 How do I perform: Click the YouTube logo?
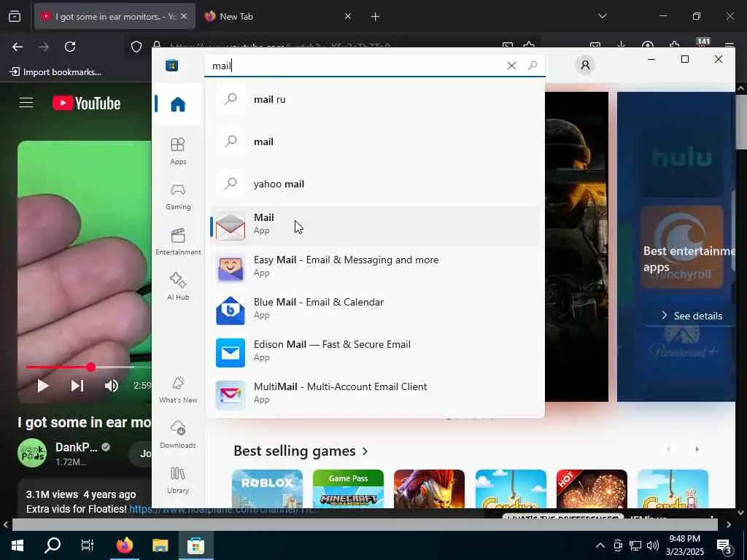pos(86,104)
